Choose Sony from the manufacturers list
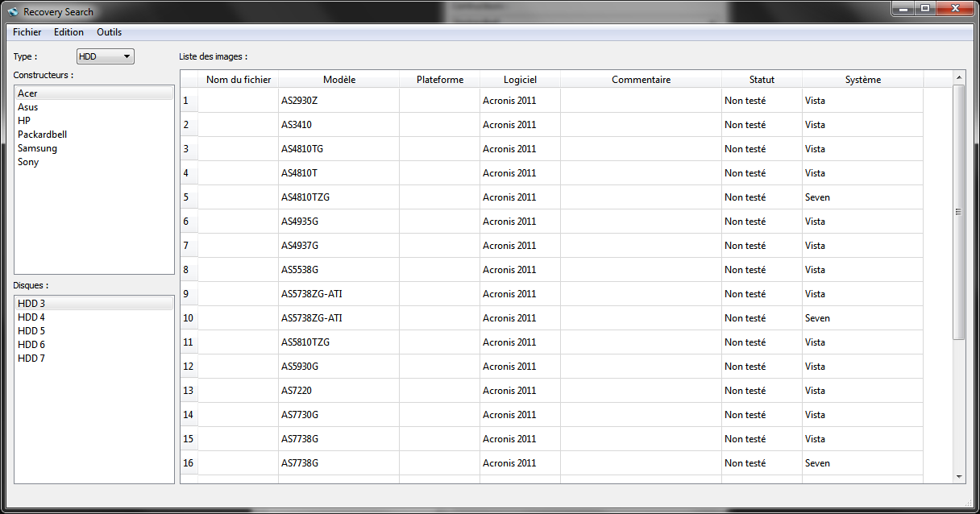This screenshot has width=980, height=514. tap(28, 162)
